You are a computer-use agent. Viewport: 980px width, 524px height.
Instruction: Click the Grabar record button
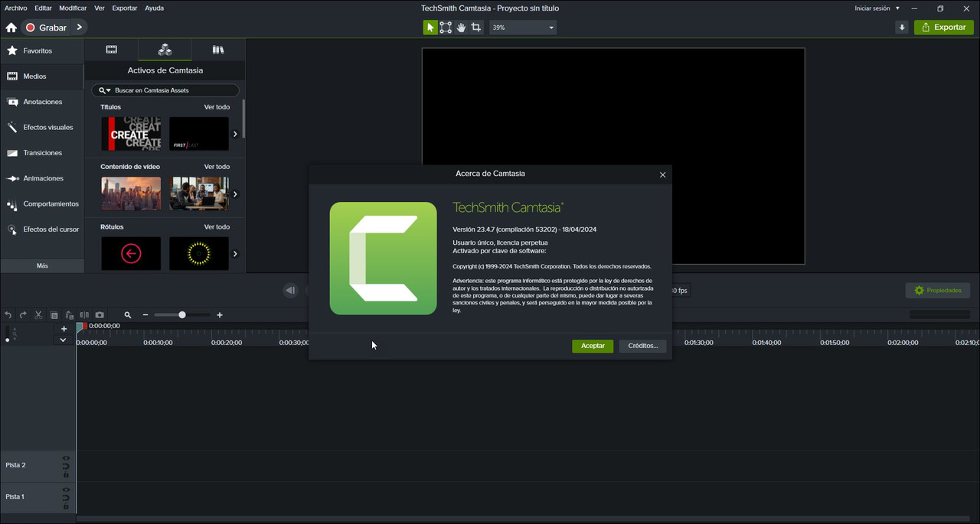(46, 28)
